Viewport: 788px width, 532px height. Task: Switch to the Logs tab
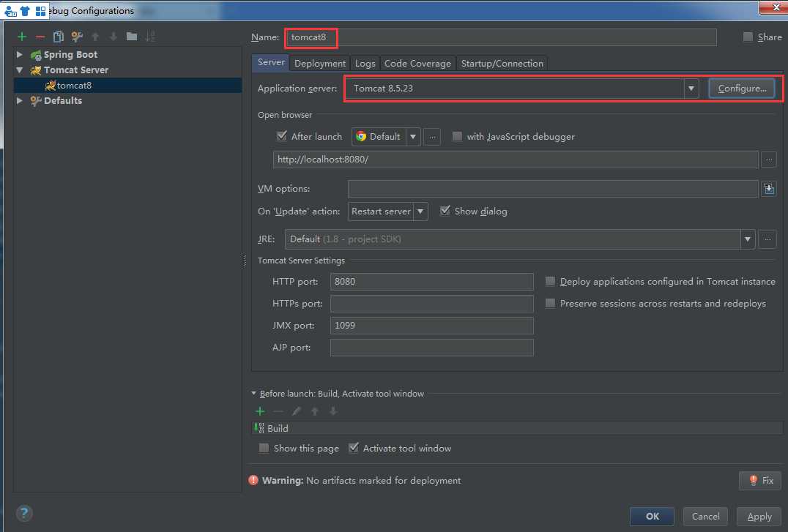click(365, 63)
